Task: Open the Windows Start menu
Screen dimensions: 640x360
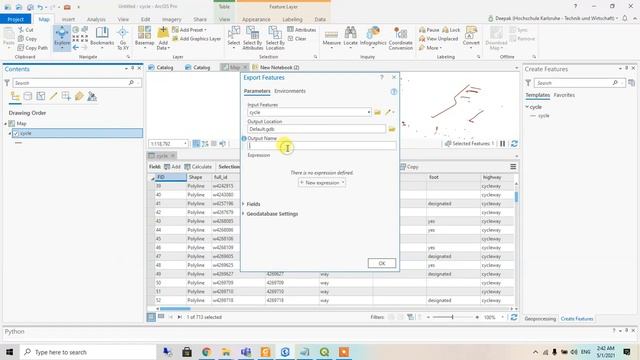Action: click(x=9, y=352)
